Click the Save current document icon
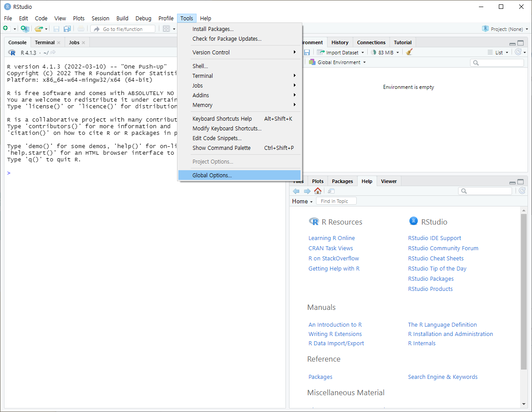Screen dimensions: 532x412 click(56, 29)
